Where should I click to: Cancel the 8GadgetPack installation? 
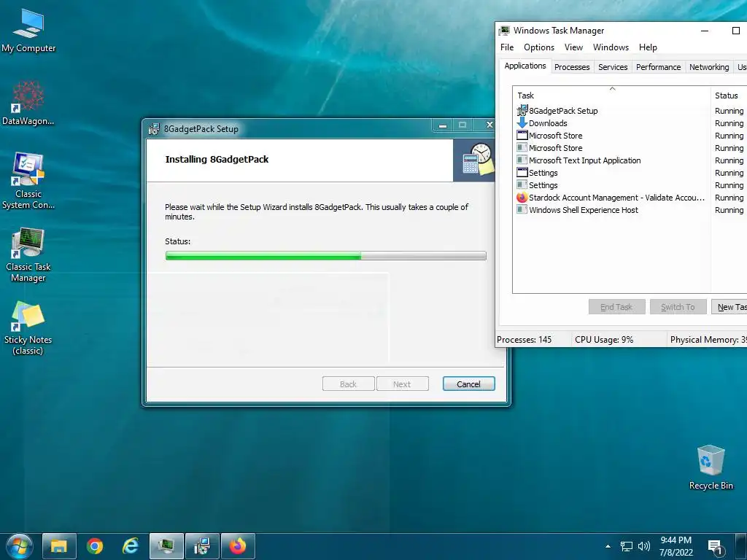(469, 384)
